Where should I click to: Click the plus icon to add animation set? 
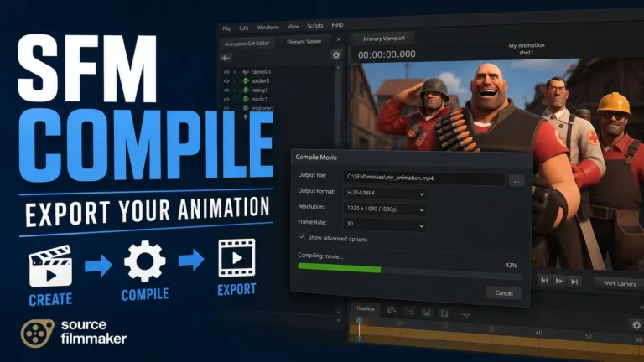pos(226,59)
